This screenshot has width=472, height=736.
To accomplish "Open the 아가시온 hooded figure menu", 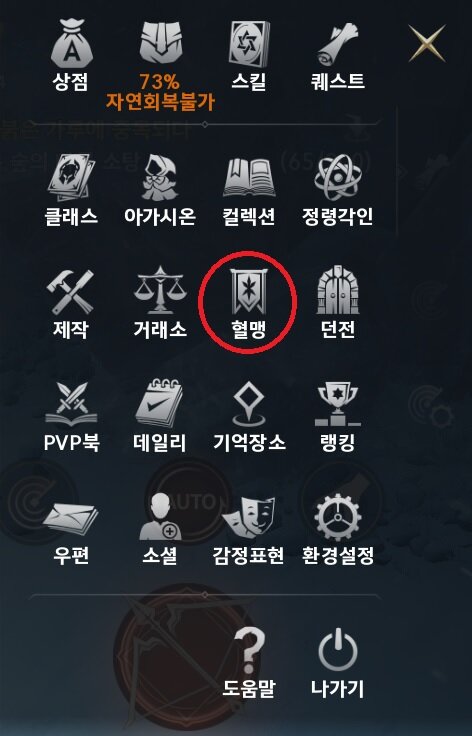I will point(160,178).
